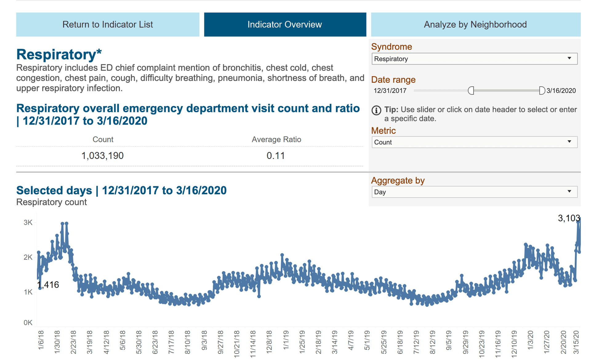Click the 3/16/2020 end date header

pos(561,91)
